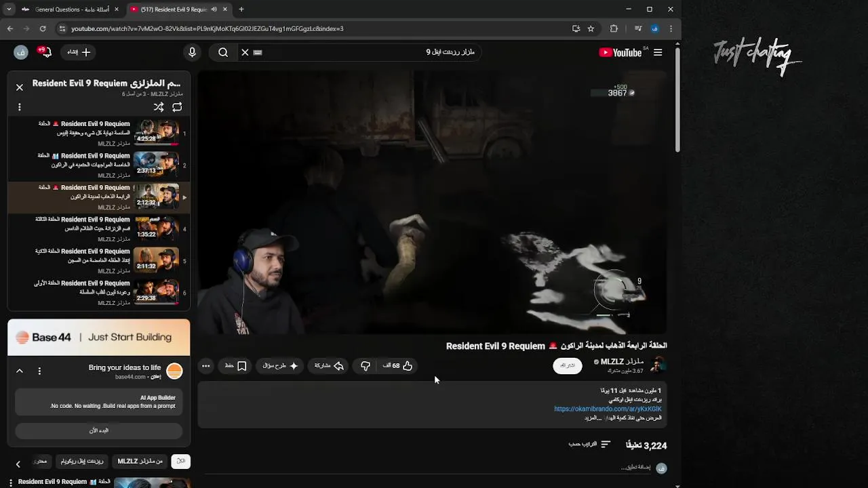Open the Chrome extensions puzzle icon

pyautogui.click(x=614, y=28)
